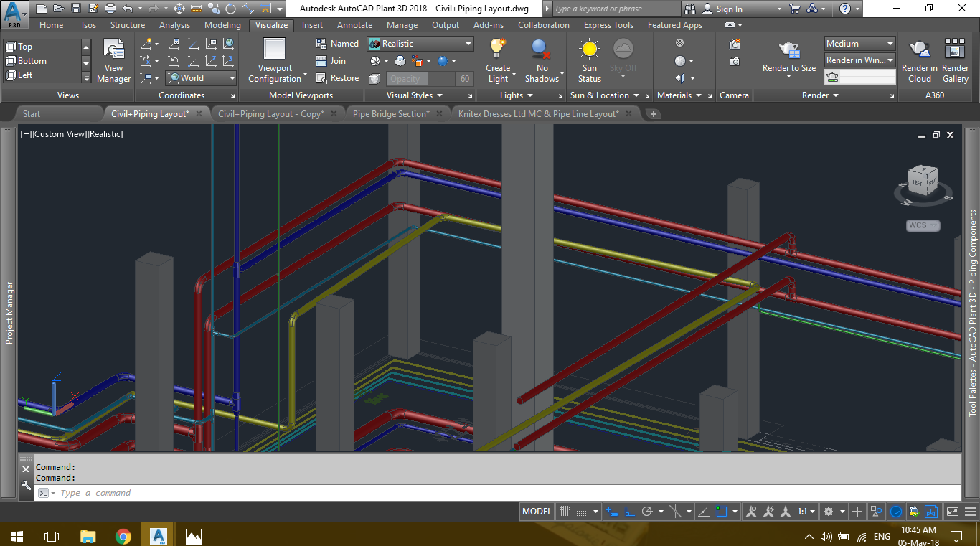Click the Named viewports icon

tap(337, 43)
